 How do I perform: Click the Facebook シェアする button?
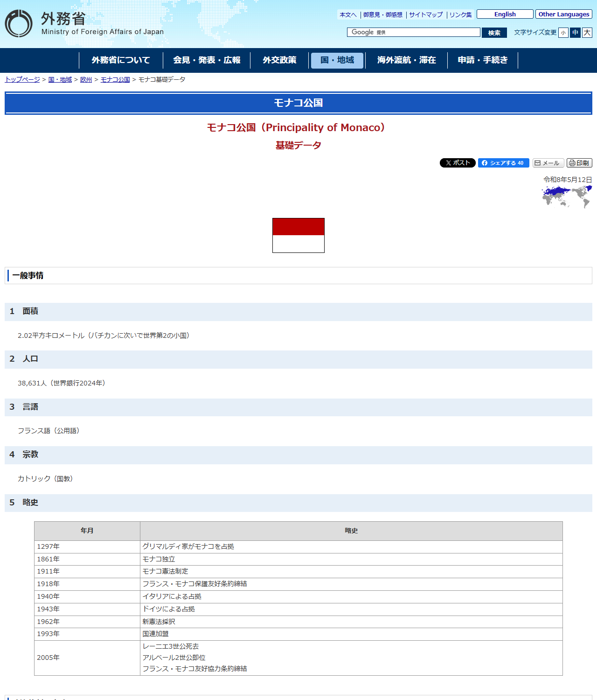tap(504, 163)
